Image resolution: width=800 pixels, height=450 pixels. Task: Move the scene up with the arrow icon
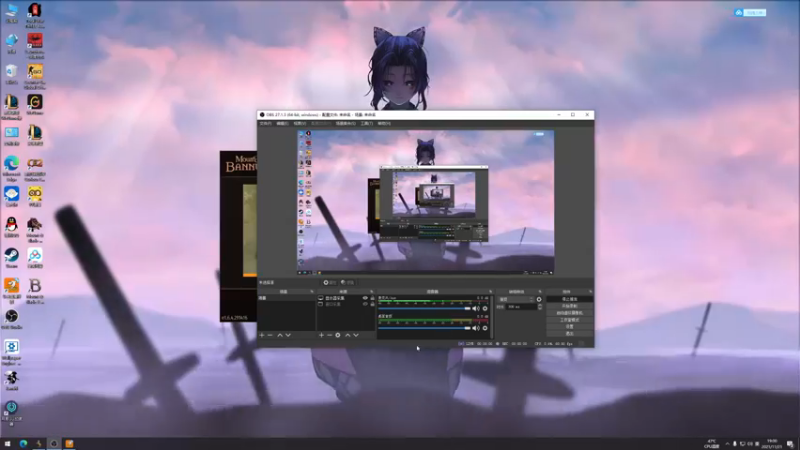(280, 335)
